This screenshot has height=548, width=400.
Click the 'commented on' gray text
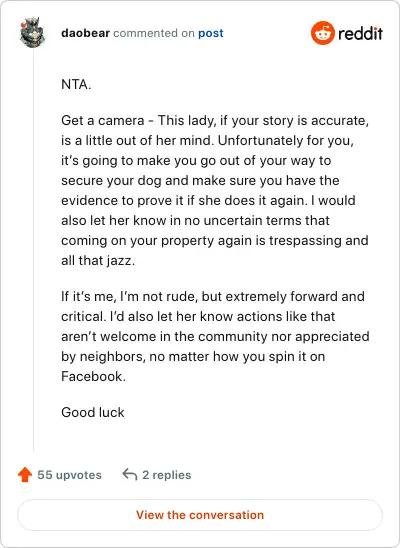pyautogui.click(x=154, y=33)
